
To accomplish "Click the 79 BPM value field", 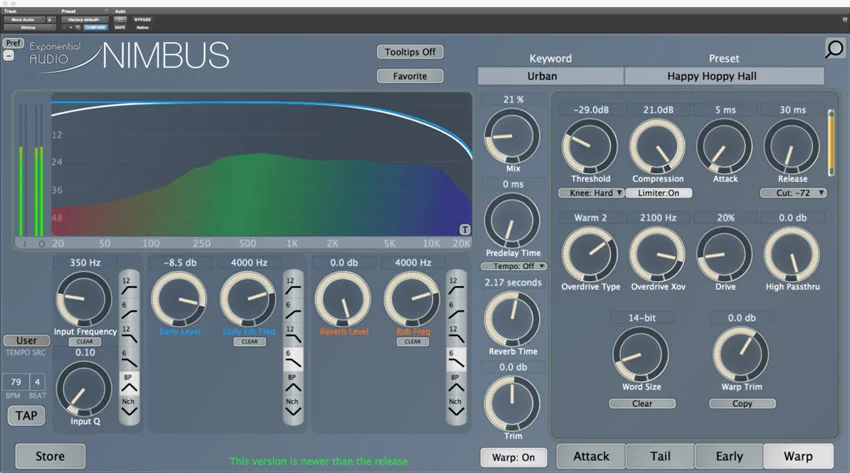I will 16,382.
